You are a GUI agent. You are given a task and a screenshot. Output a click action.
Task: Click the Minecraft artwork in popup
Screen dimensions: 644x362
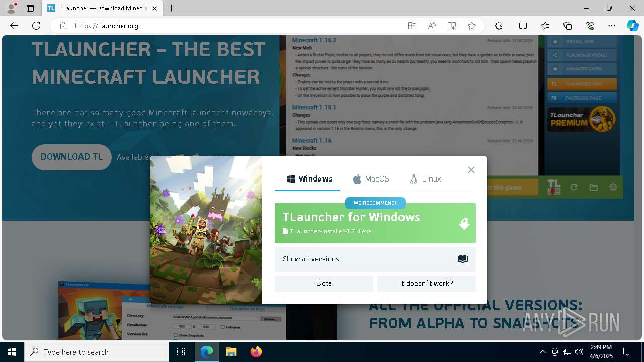206,230
